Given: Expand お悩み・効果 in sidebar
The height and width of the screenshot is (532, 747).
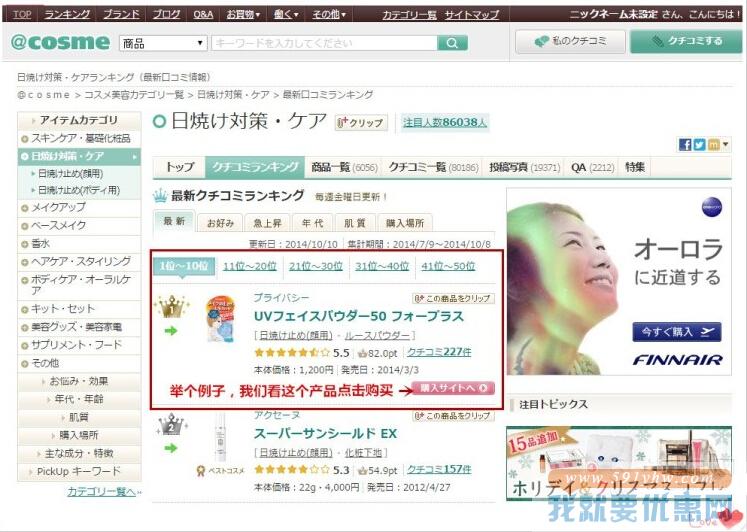Looking at the screenshot, I should 79,381.
